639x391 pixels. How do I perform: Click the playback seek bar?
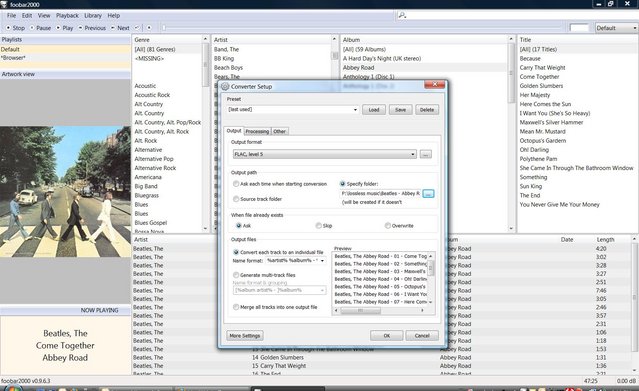363,28
